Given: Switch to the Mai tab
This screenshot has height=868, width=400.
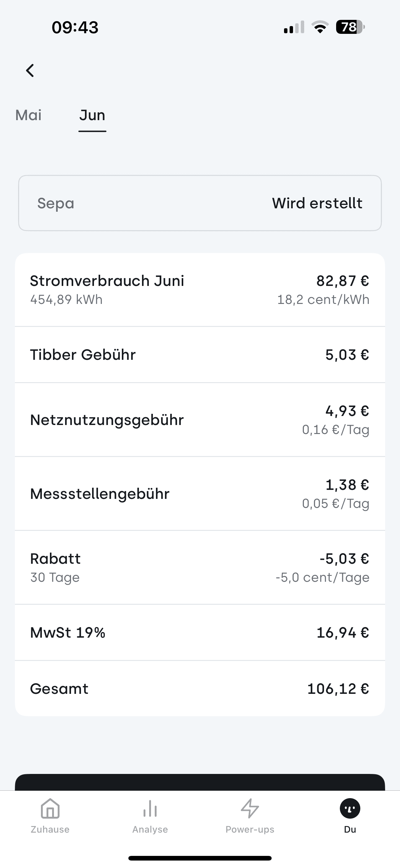Looking at the screenshot, I should click(29, 115).
